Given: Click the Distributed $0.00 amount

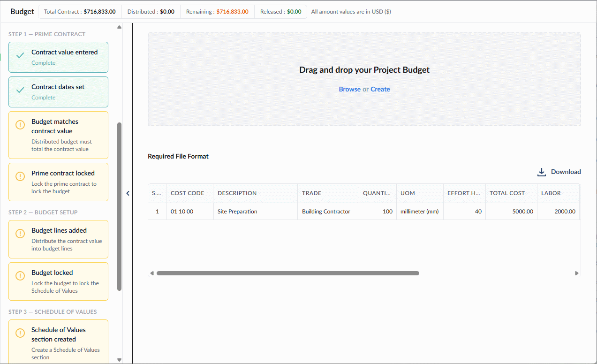Looking at the screenshot, I should pyautogui.click(x=167, y=12).
